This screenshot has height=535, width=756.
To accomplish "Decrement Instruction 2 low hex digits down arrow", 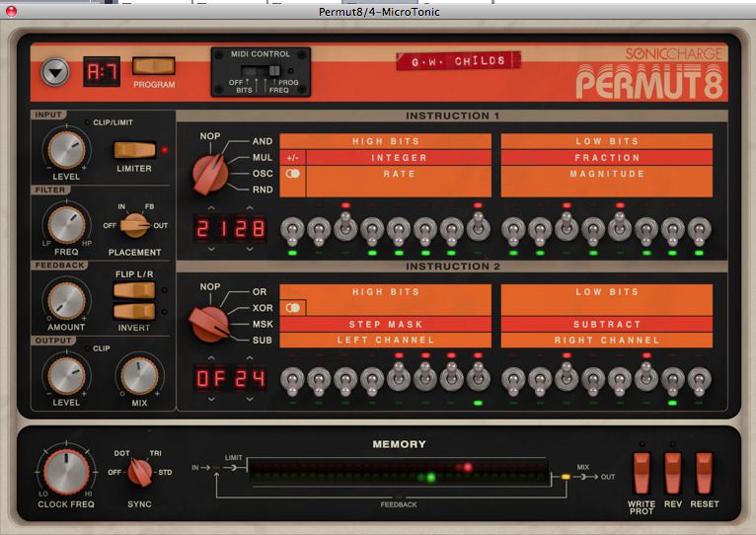I will pyautogui.click(x=250, y=400).
